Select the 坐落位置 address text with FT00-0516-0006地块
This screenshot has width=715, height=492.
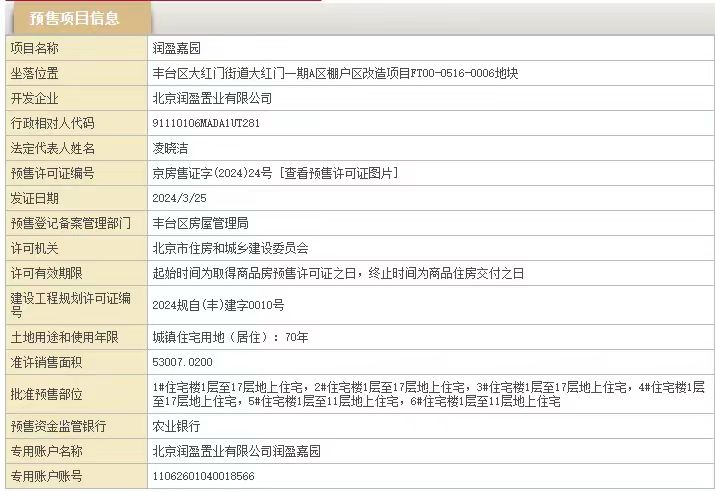point(335,73)
